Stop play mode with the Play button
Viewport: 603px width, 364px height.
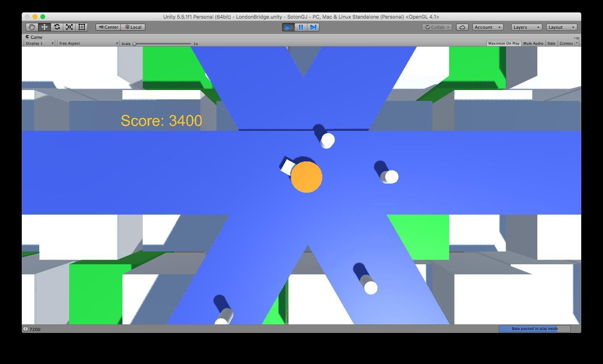[x=288, y=27]
